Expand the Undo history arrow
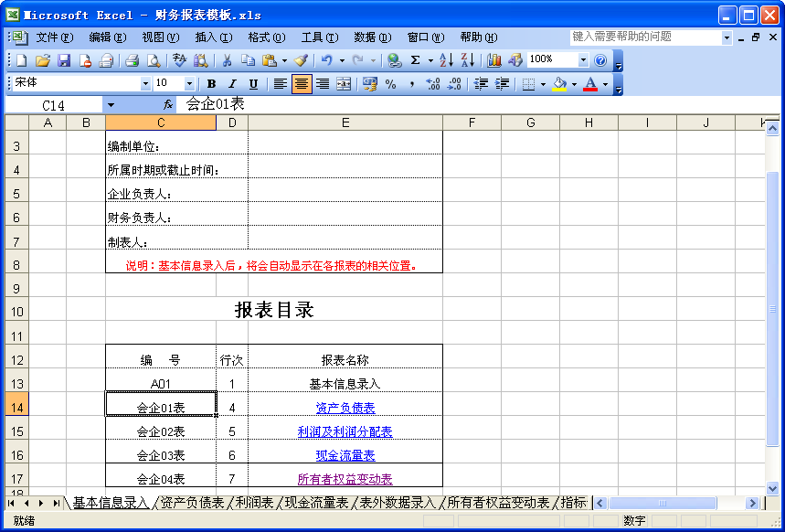 tap(342, 60)
